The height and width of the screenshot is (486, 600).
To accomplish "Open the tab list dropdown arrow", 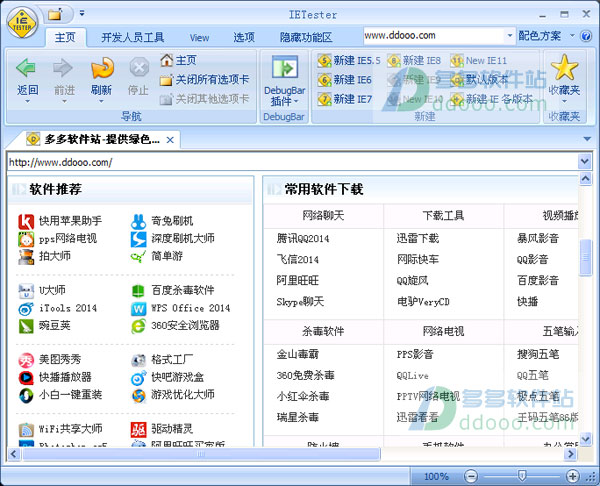I will [587, 139].
